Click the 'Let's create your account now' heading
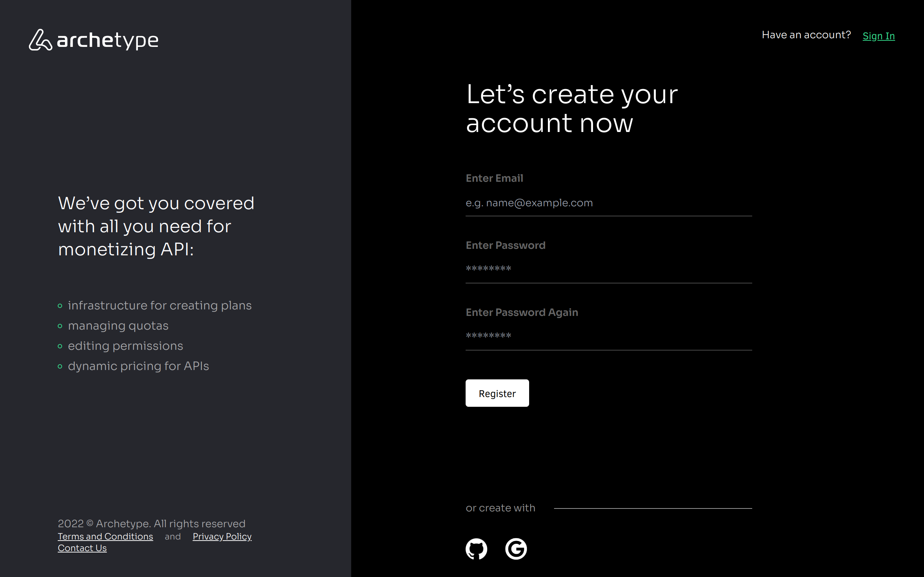 click(572, 109)
